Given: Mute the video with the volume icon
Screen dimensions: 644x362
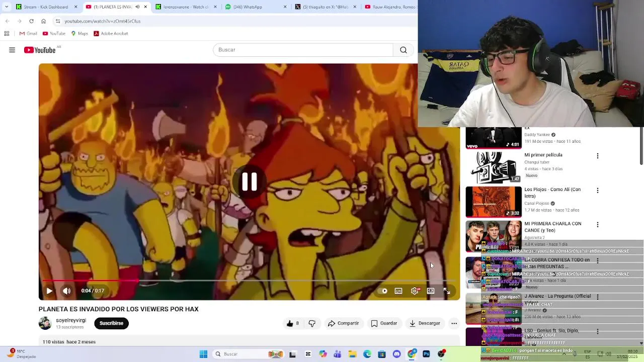Looking at the screenshot, I should tap(66, 291).
